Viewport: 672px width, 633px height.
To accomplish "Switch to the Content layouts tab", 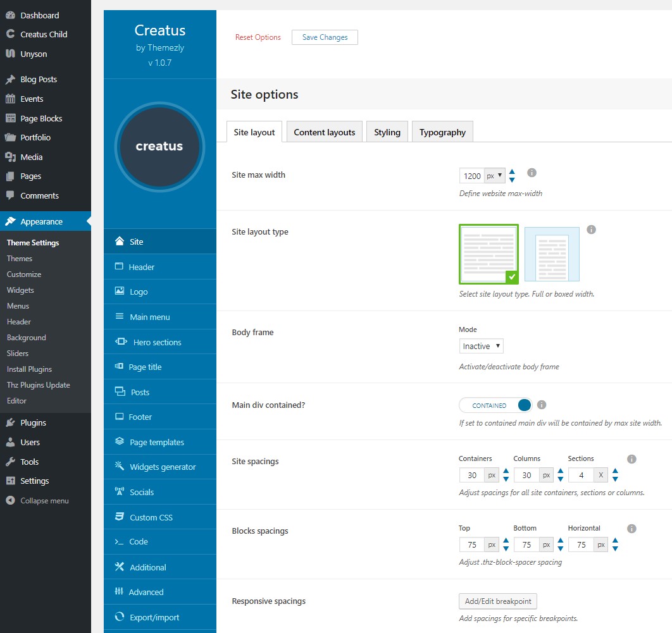I will (x=325, y=132).
